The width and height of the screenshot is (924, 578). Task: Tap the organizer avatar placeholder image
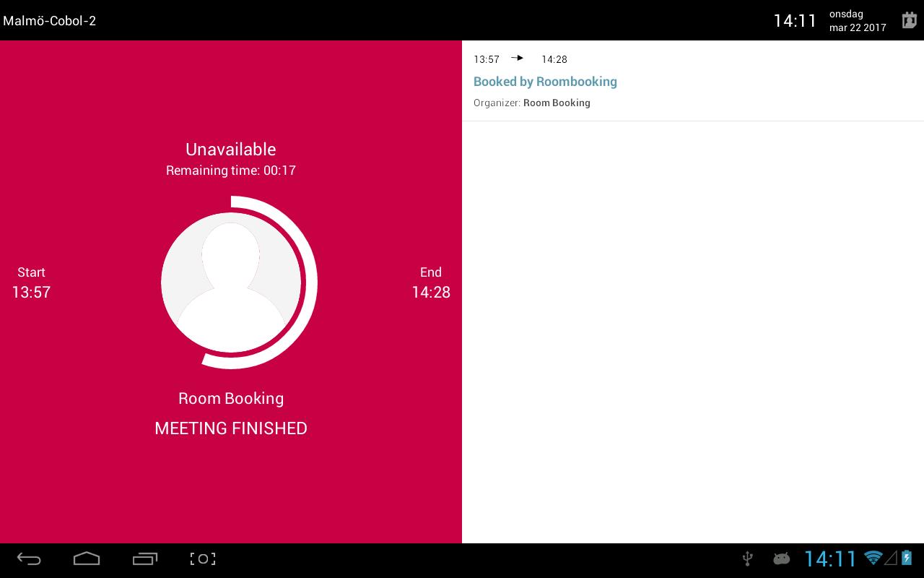(x=231, y=282)
